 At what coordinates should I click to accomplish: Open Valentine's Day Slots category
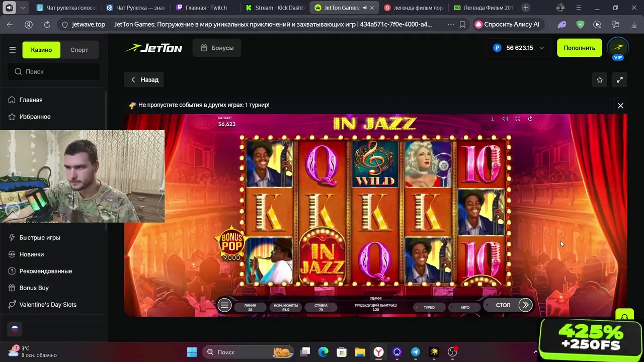click(x=47, y=304)
